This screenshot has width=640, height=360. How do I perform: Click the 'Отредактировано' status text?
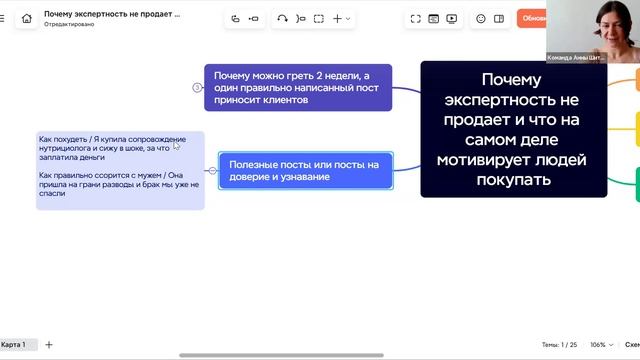[69, 24]
